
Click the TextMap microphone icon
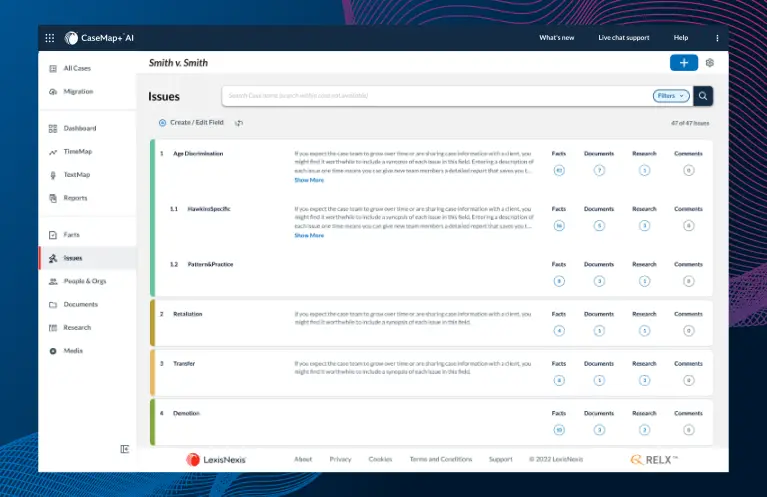53,175
